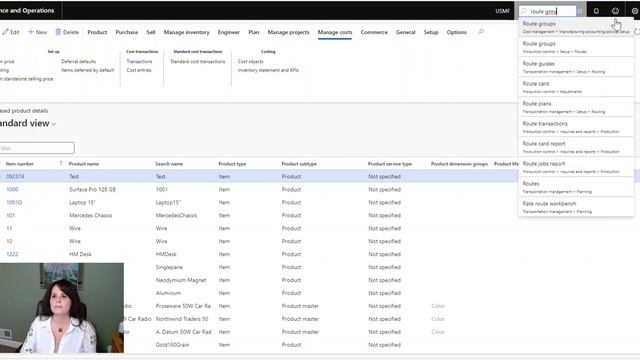Open Cost entries
Screen dimensions: 640x360
pos(139,70)
